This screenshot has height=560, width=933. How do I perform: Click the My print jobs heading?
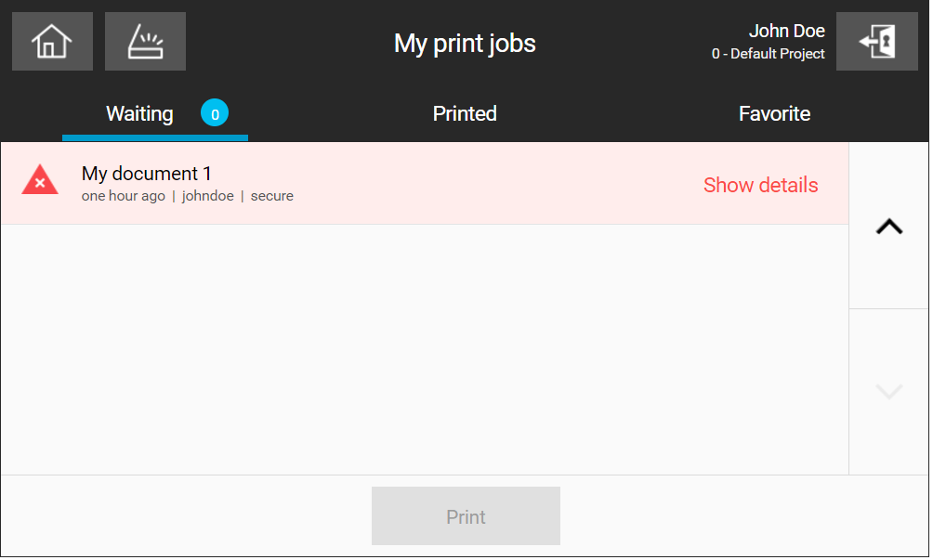point(466,44)
